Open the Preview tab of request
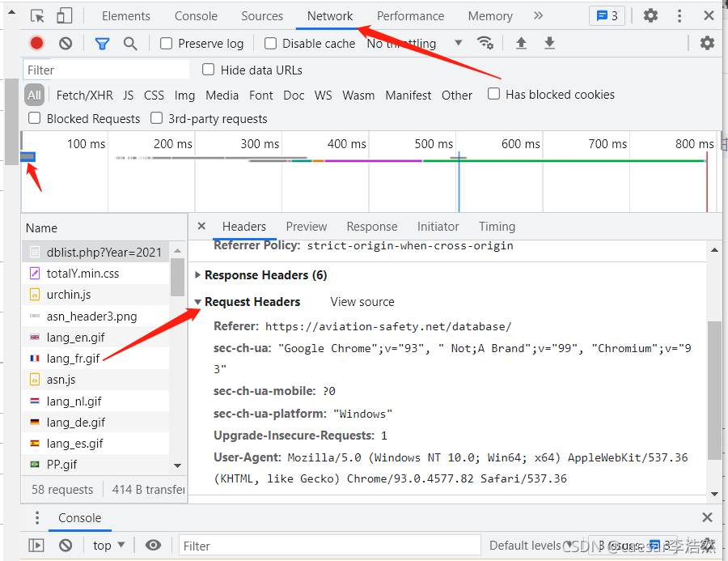The image size is (728, 561). coord(307,227)
